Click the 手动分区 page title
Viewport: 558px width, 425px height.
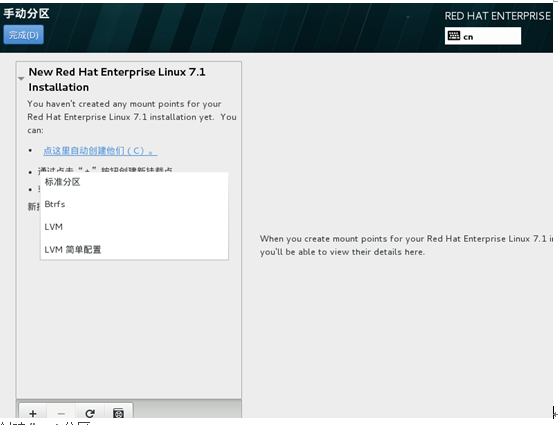(x=26, y=14)
